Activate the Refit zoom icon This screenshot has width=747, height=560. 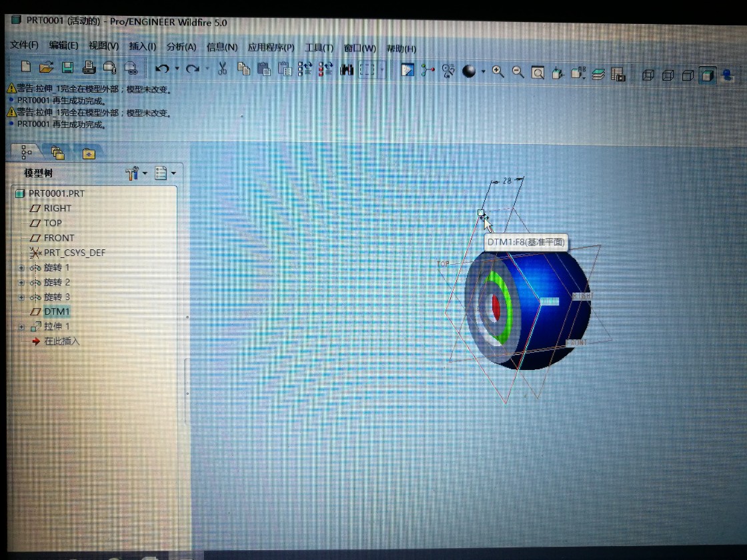click(538, 69)
